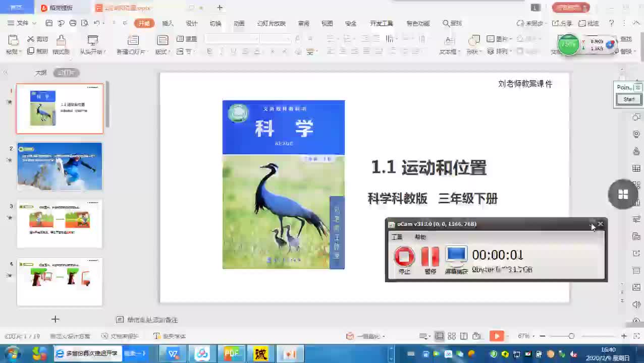This screenshot has height=363, width=644.
Task: Select slide 4 thumbnail in panel
Action: tap(60, 281)
